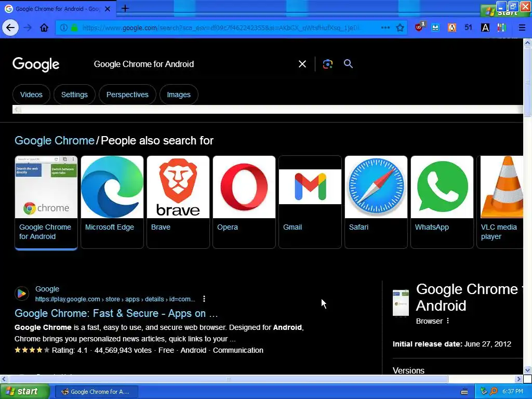Open a new browser tab with plus

(x=125, y=8)
